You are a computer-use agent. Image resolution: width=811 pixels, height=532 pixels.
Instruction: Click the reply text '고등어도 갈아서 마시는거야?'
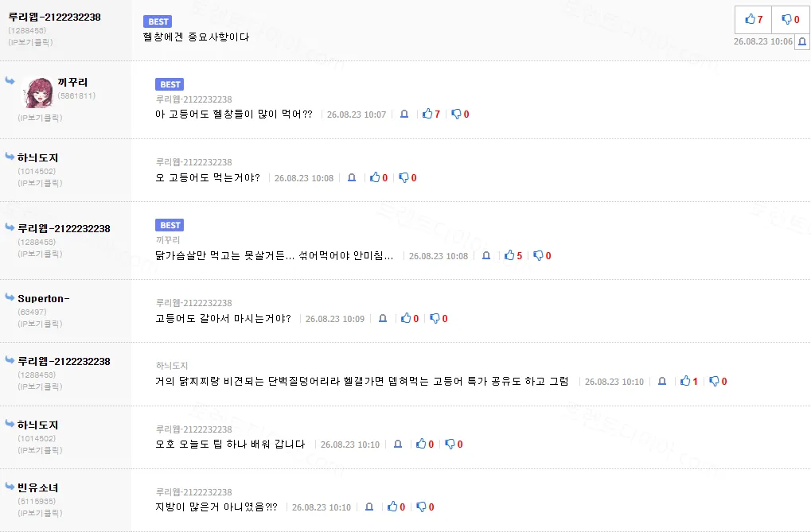[223, 318]
